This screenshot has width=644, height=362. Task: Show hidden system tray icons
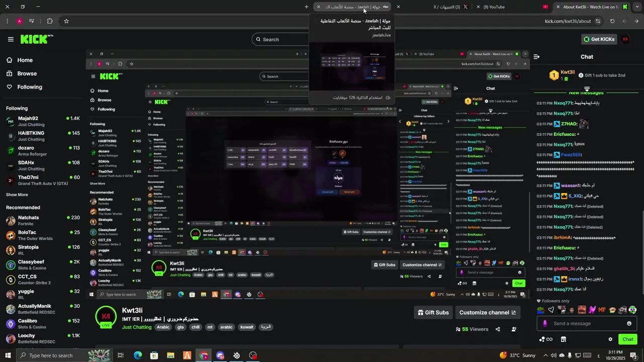coord(546,355)
